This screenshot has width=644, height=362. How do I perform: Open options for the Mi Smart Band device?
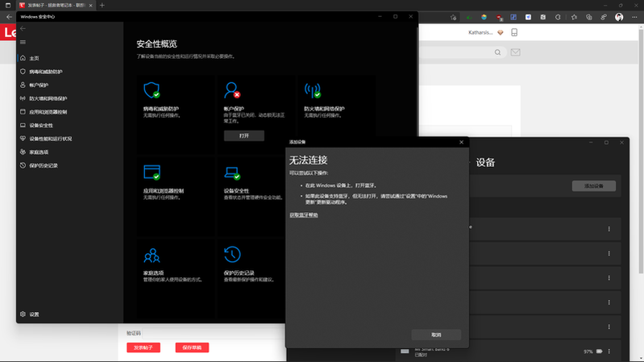coord(609,352)
